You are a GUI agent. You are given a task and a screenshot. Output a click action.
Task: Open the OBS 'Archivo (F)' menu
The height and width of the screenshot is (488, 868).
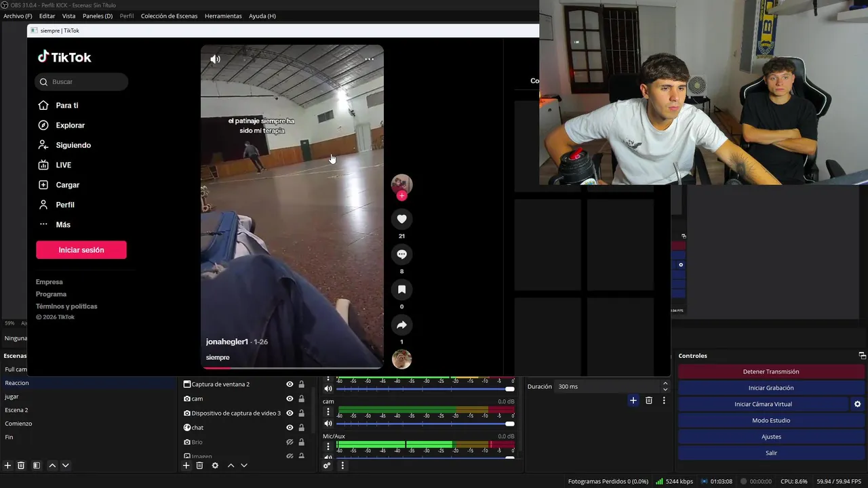pyautogui.click(x=18, y=16)
